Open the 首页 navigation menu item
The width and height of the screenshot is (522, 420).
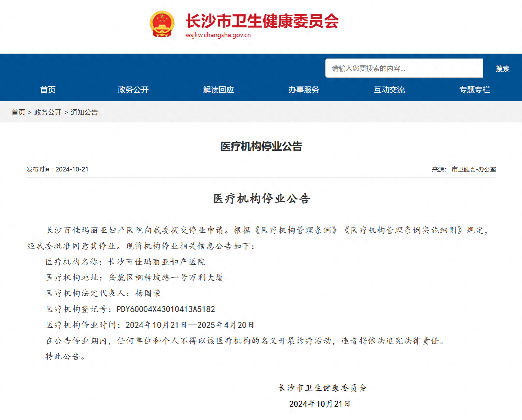[48, 90]
